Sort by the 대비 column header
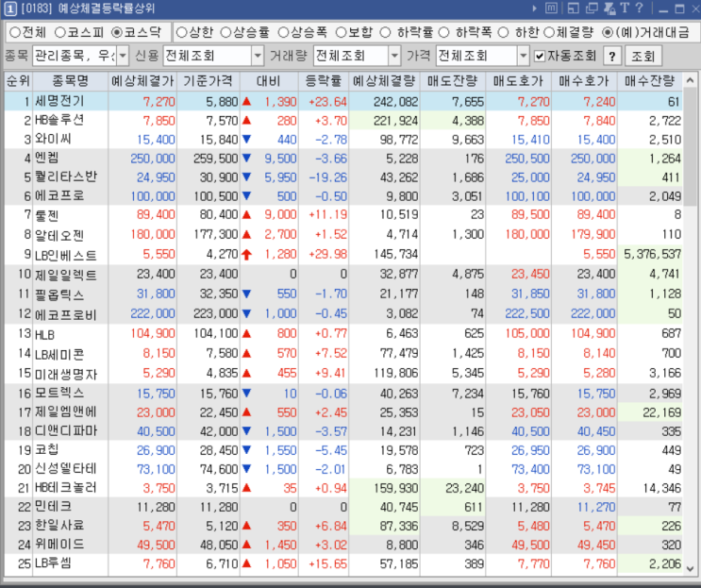Screen dimensions: 701x588 [269, 81]
